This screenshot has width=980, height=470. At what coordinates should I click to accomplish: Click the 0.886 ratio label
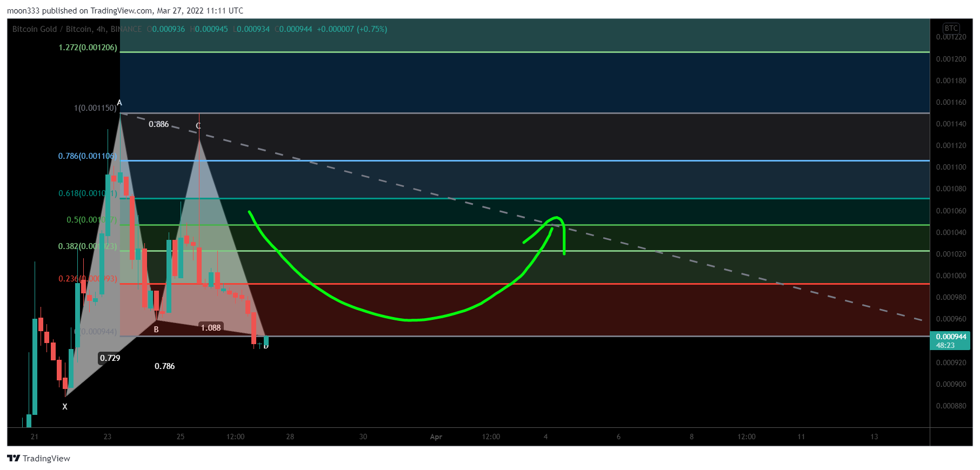coord(159,124)
